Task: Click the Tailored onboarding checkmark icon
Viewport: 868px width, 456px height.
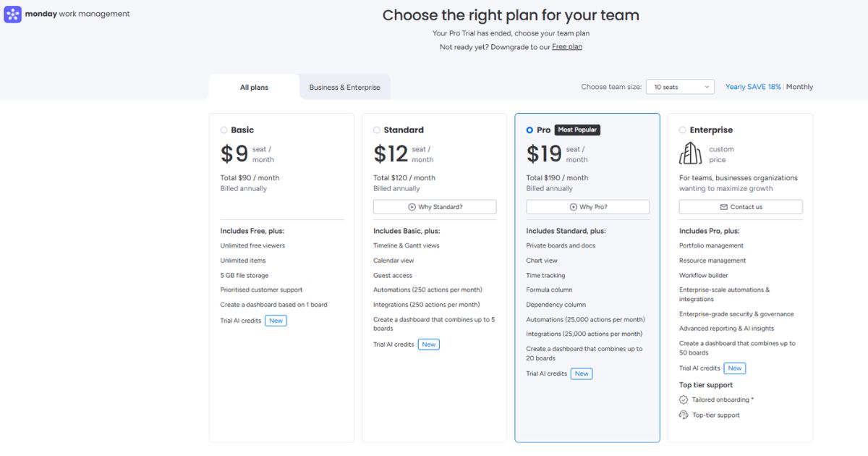Action: click(x=684, y=400)
